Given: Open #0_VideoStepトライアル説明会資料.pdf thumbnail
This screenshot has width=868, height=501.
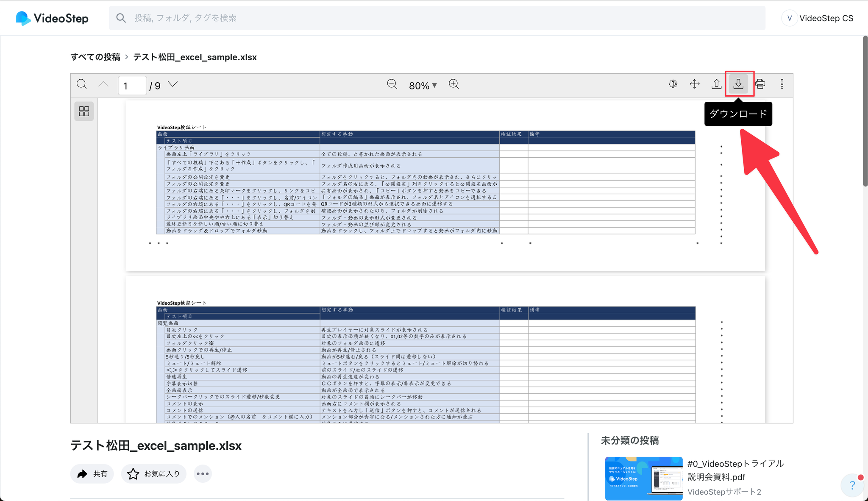Looking at the screenshot, I should coord(643,478).
